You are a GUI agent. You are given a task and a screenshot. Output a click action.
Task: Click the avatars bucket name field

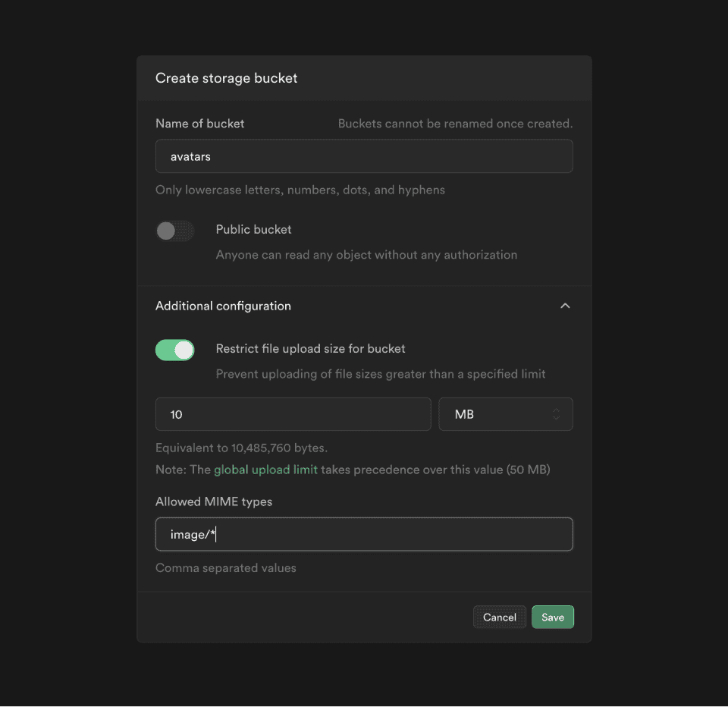tap(364, 156)
